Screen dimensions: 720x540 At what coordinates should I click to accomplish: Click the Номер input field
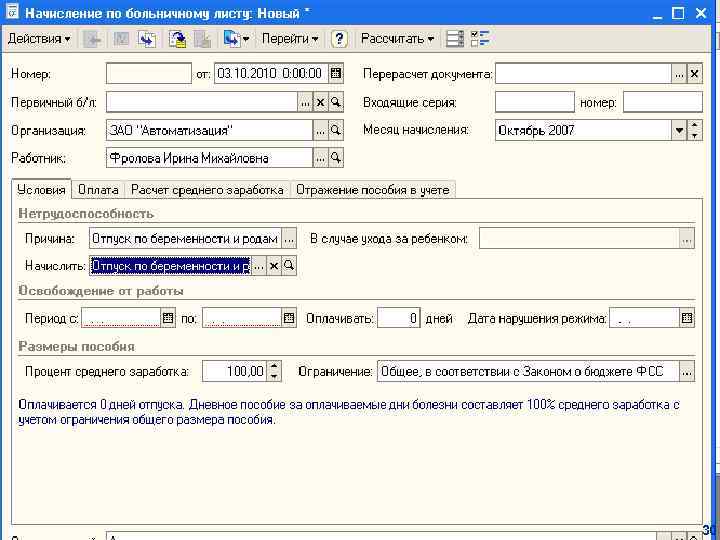pos(149,73)
